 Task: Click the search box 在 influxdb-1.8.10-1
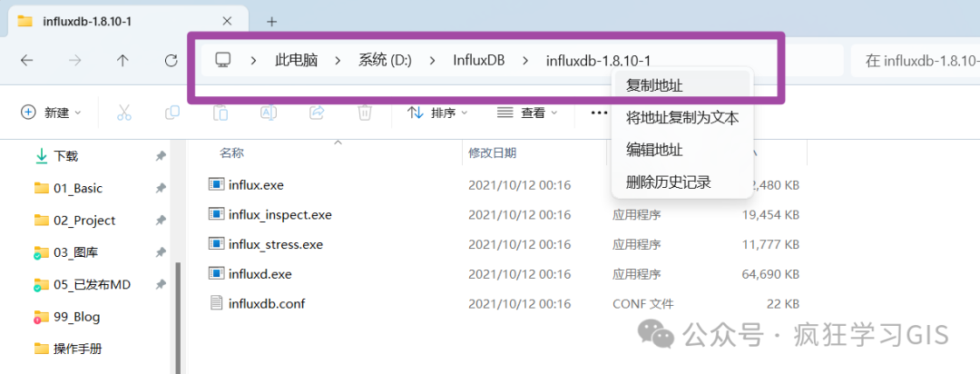[916, 61]
